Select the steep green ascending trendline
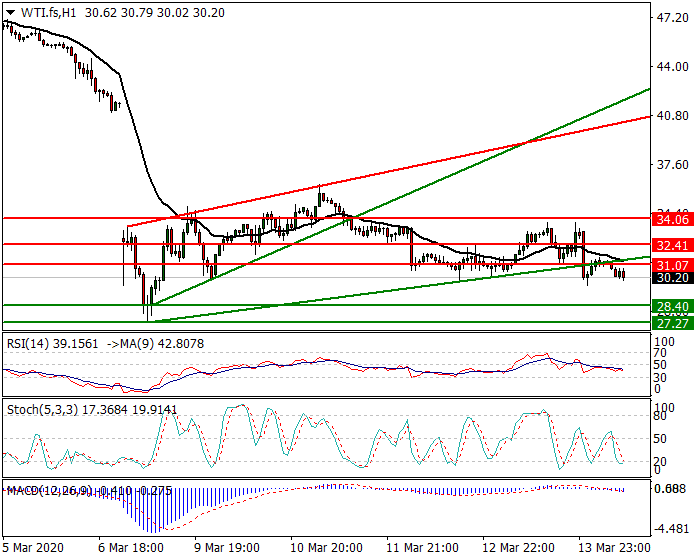The height and width of the screenshot is (560, 700). 402,196
